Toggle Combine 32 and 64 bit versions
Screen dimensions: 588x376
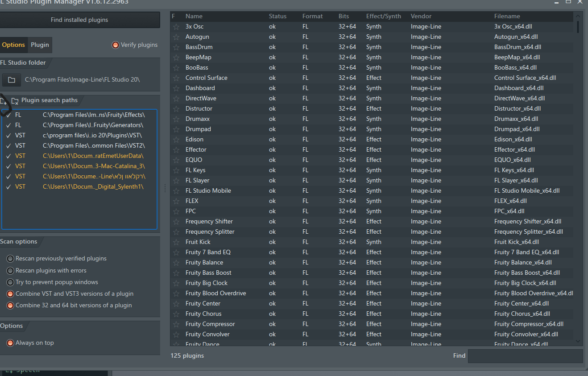(10, 306)
